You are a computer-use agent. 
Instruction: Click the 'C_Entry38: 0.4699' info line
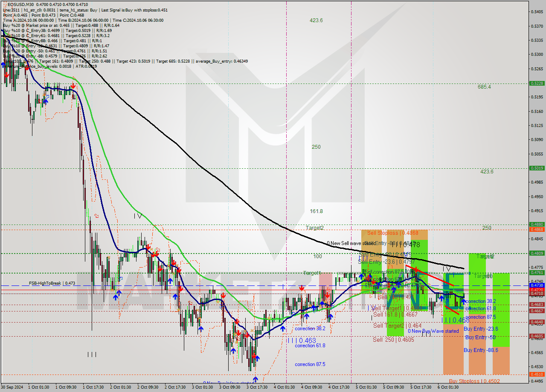57,30
